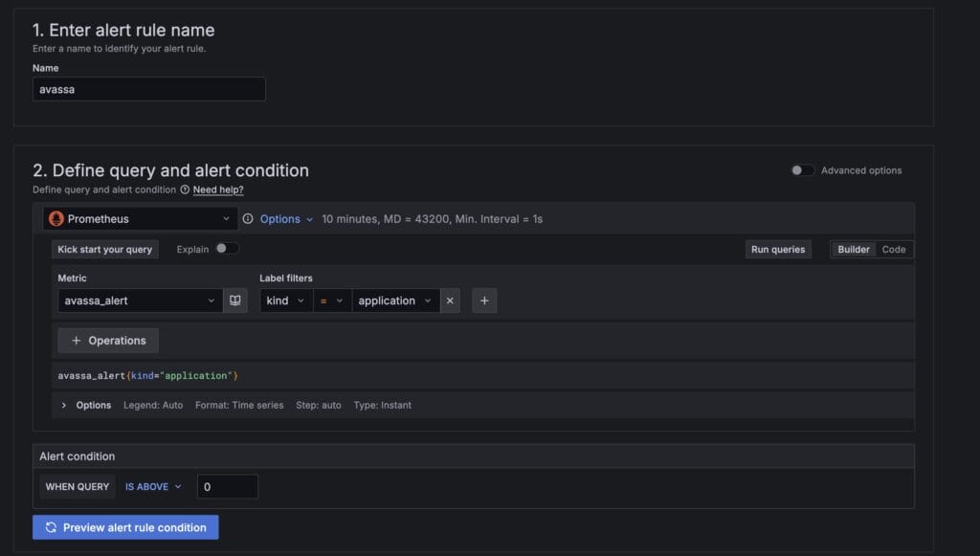Click the refresh icon on the preview button
980x556 pixels.
[51, 526]
